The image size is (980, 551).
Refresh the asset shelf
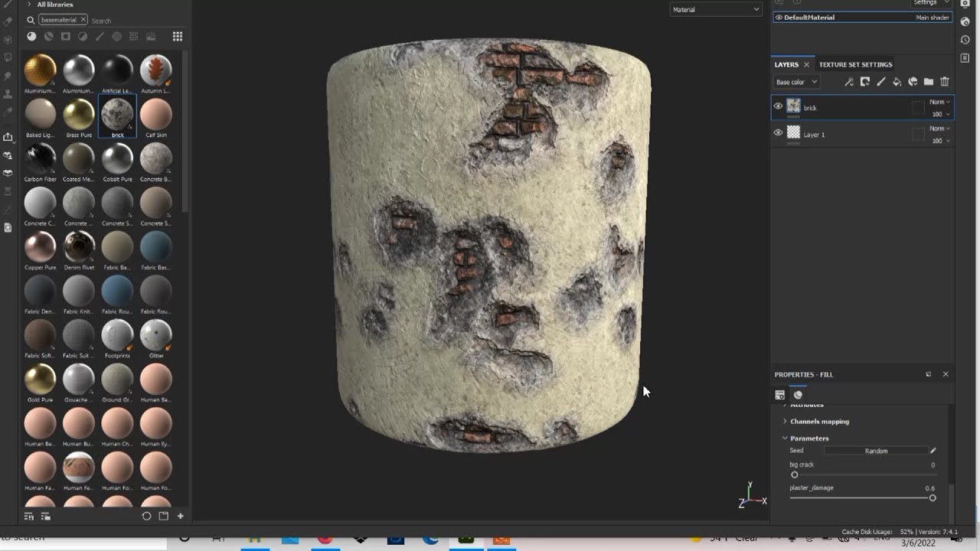[x=146, y=517]
